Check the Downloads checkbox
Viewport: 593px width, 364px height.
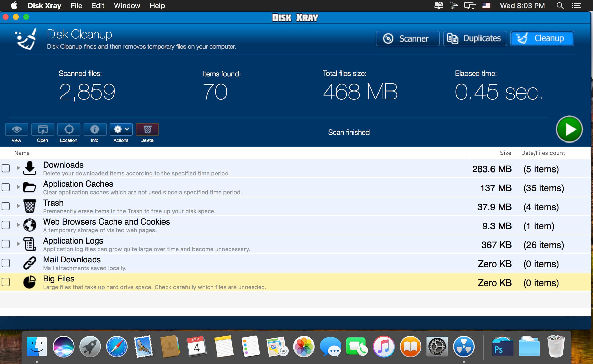pos(6,168)
